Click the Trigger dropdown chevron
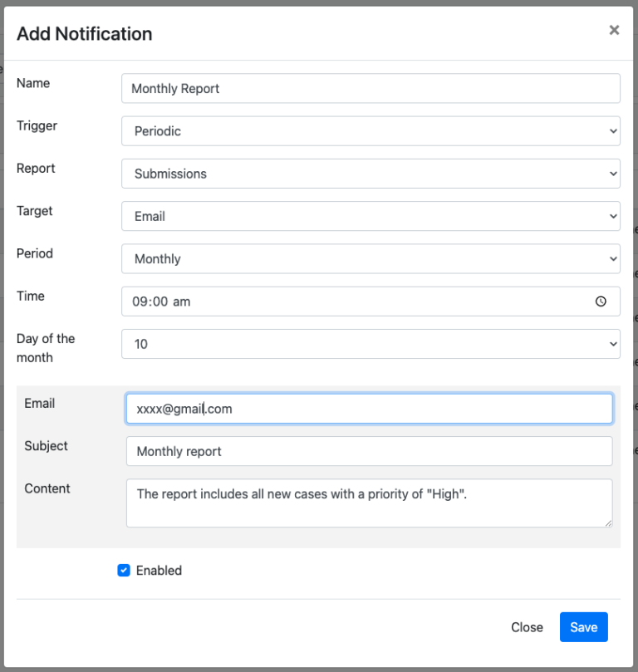 612,130
